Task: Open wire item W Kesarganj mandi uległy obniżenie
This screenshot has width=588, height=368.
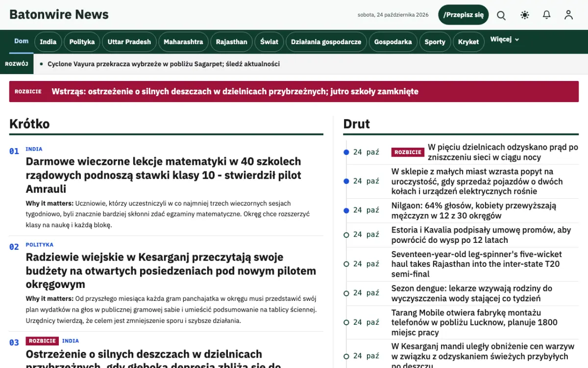Action: click(x=483, y=356)
